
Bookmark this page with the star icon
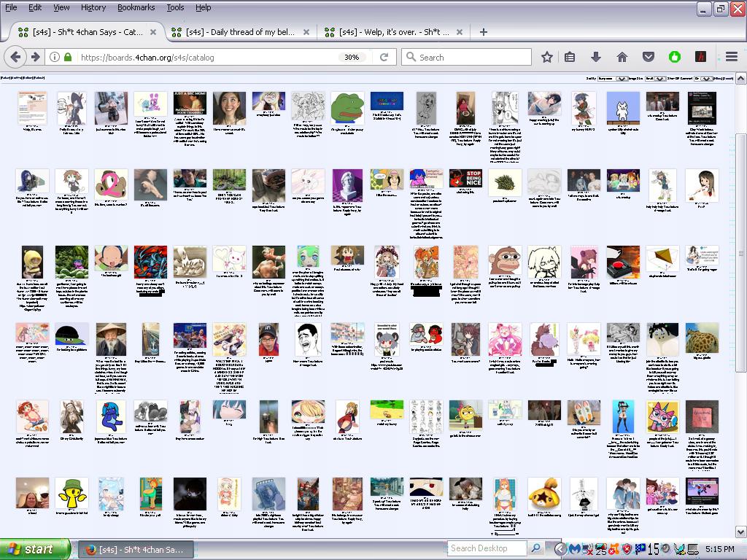tap(547, 57)
